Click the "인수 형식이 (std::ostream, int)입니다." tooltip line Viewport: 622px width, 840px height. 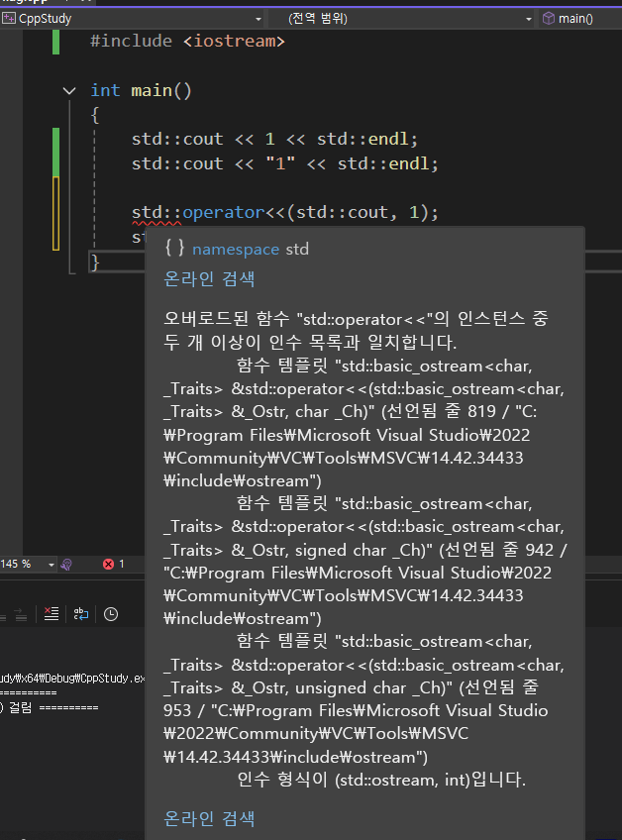381,780
